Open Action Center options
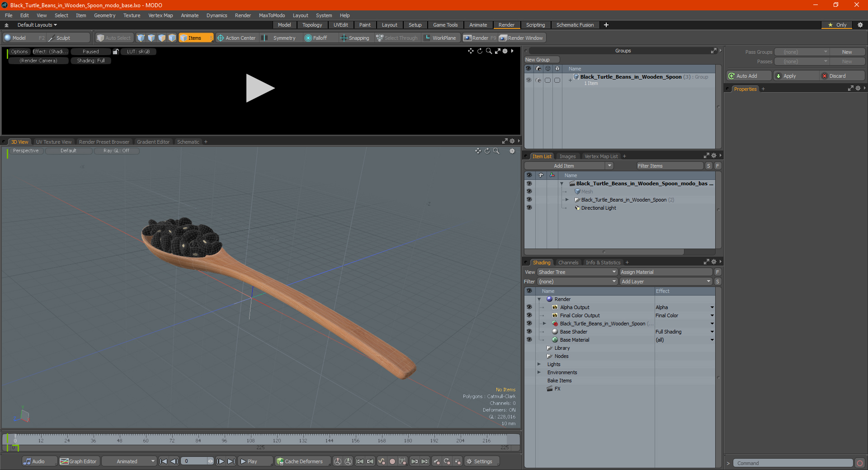This screenshot has width=868, height=470. pos(236,38)
